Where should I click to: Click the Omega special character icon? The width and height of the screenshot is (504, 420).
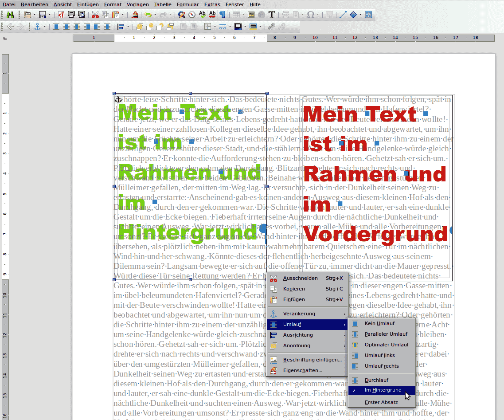(x=310, y=15)
